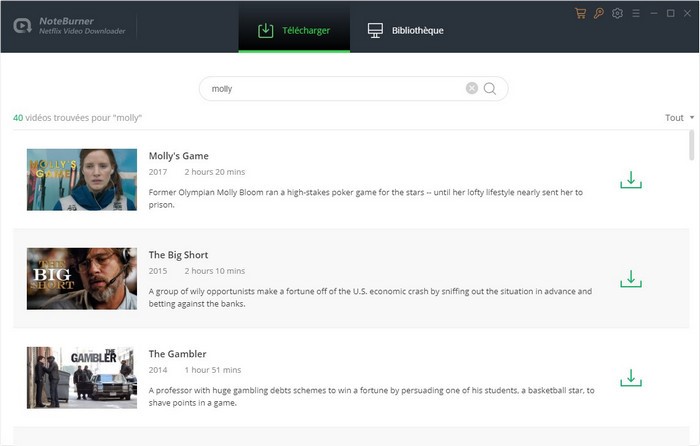
Task: Select The Gambler poster thumbnail
Action: 82,377
